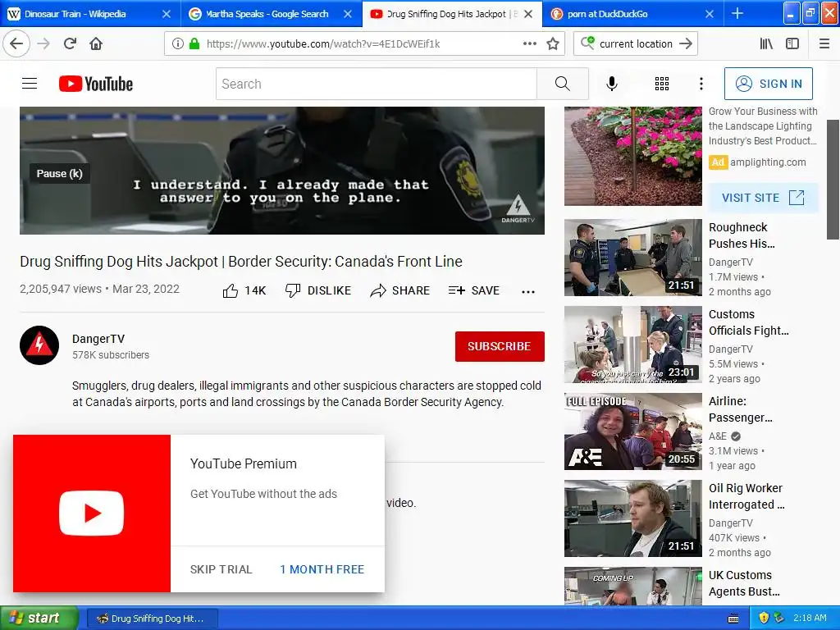
Task: Open a new browser tab
Action: point(737,13)
